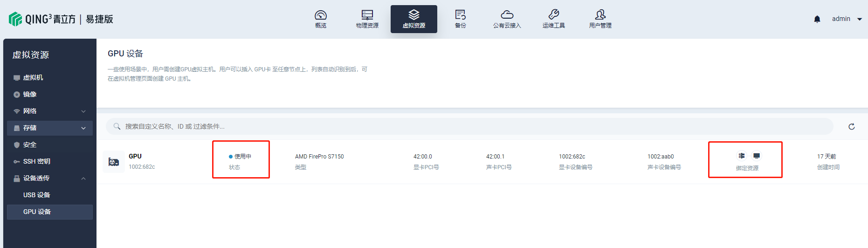Open 运维工具 operations tools

(x=554, y=19)
